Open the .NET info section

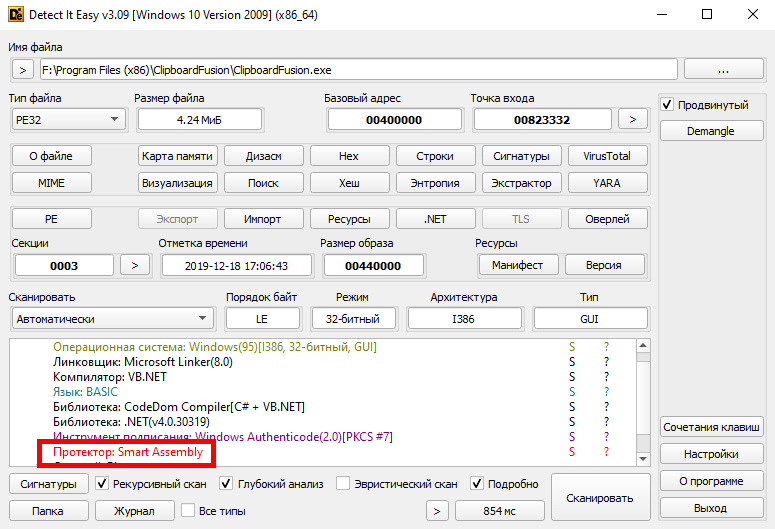pyautogui.click(x=435, y=219)
